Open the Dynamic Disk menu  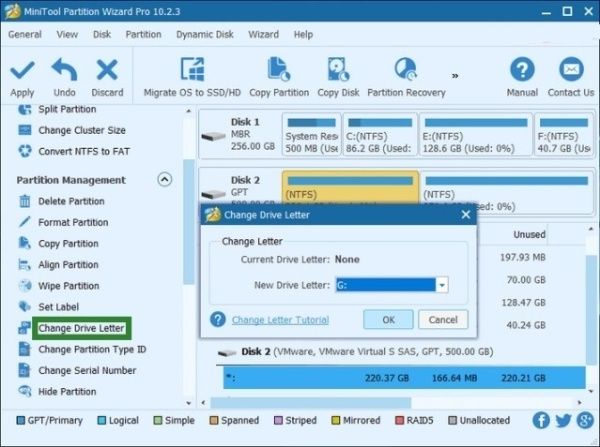205,34
